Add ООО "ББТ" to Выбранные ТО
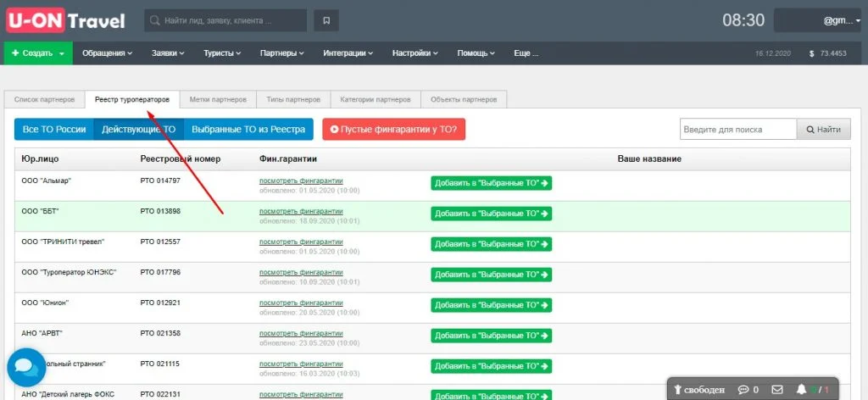The image size is (868, 400). (492, 214)
